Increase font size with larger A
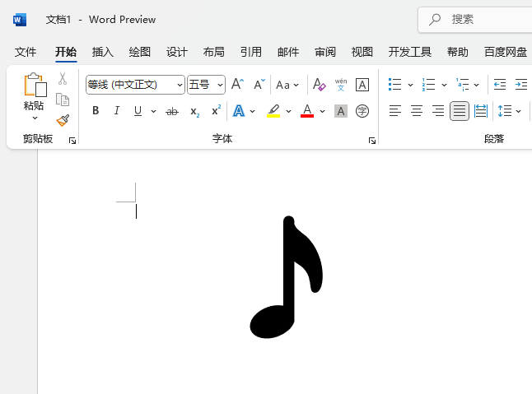This screenshot has width=532, height=394. click(x=237, y=84)
